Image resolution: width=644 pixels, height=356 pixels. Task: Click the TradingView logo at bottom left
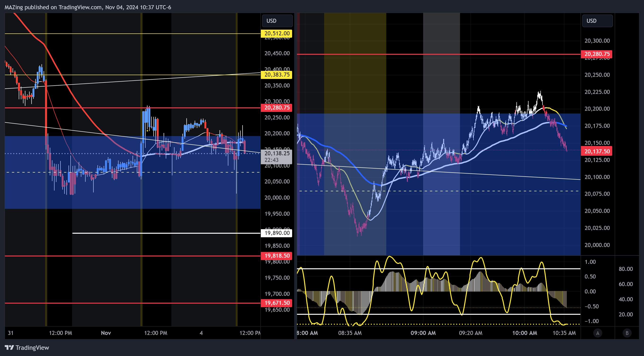pos(27,347)
